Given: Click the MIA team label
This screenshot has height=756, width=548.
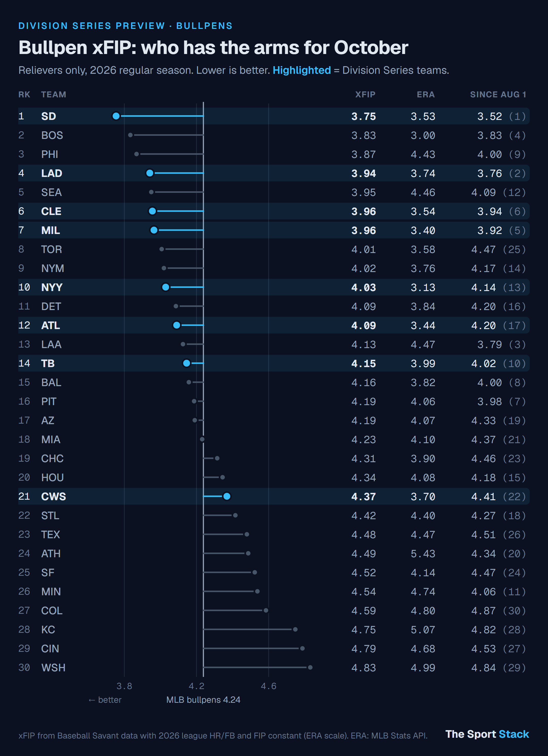Looking at the screenshot, I should coord(51,439).
